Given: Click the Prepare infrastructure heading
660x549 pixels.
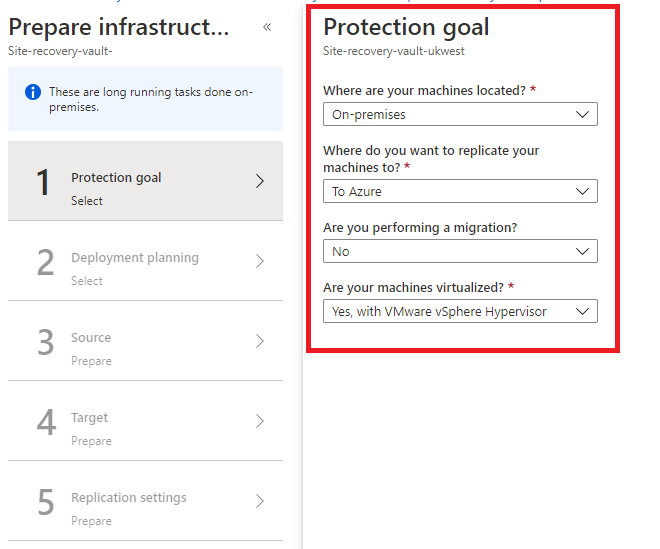Looking at the screenshot, I should tap(119, 27).
